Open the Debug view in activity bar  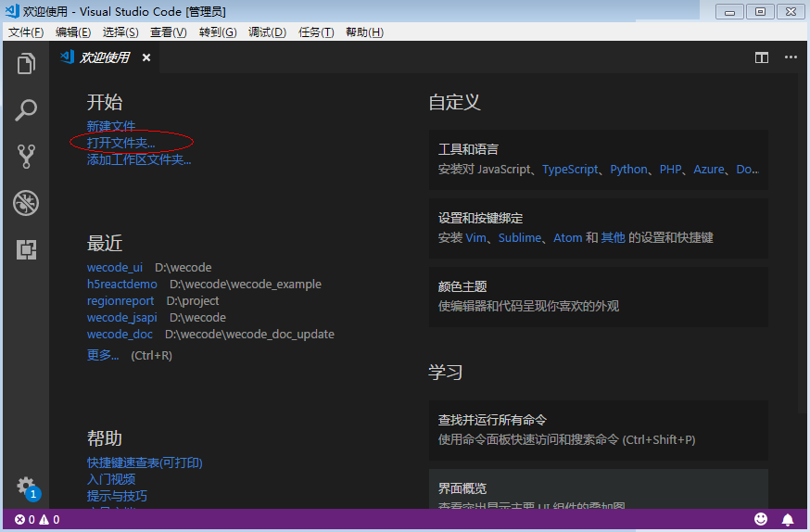click(26, 203)
